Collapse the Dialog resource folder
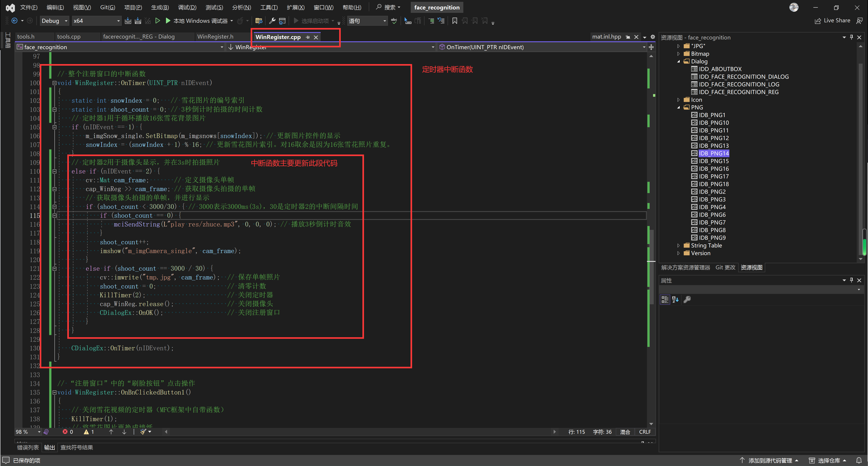 point(679,61)
